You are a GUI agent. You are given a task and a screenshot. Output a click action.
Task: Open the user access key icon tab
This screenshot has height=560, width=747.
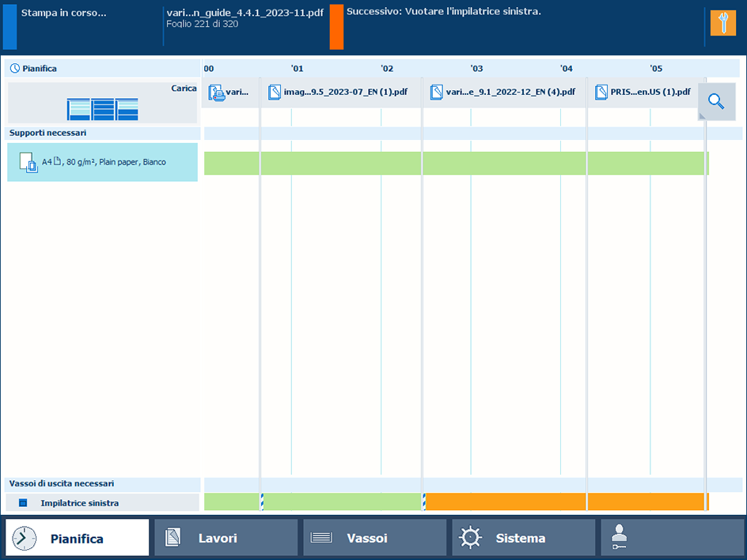672,538
